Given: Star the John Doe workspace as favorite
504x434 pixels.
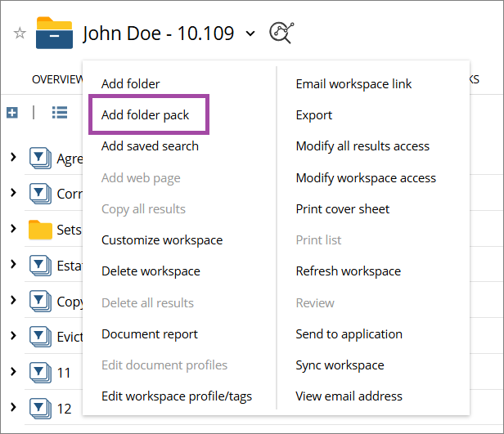Looking at the screenshot, I should [20, 33].
